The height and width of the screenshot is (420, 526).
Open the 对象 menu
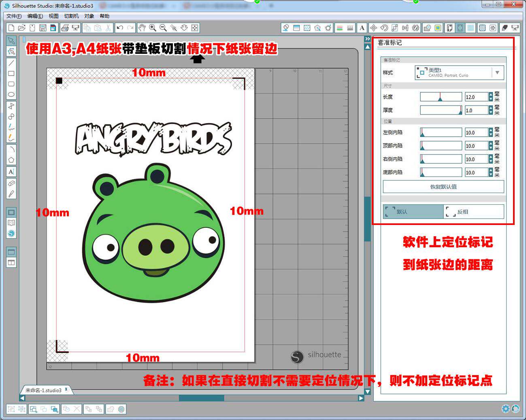pyautogui.click(x=89, y=16)
